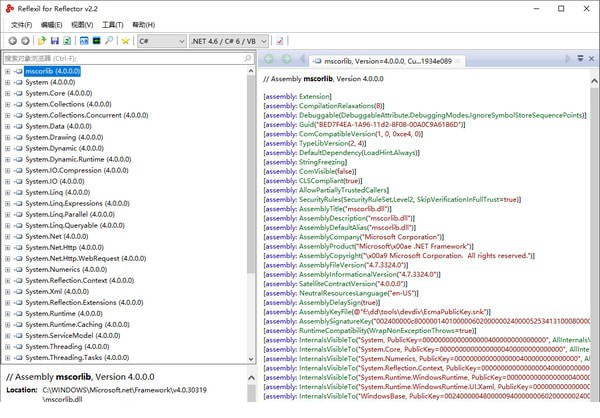The image size is (600, 418).
Task: Expand the System.Collections.Concurrent node
Action: click(8, 116)
